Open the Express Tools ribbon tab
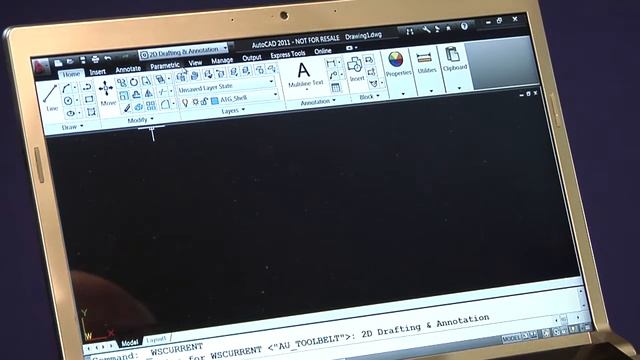This screenshot has width=640, height=360. 288,54
